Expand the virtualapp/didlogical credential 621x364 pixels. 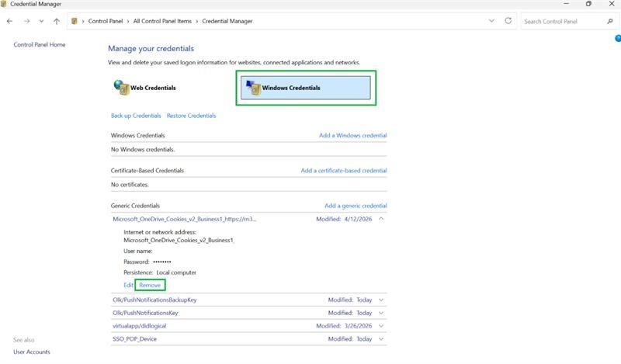pos(381,326)
